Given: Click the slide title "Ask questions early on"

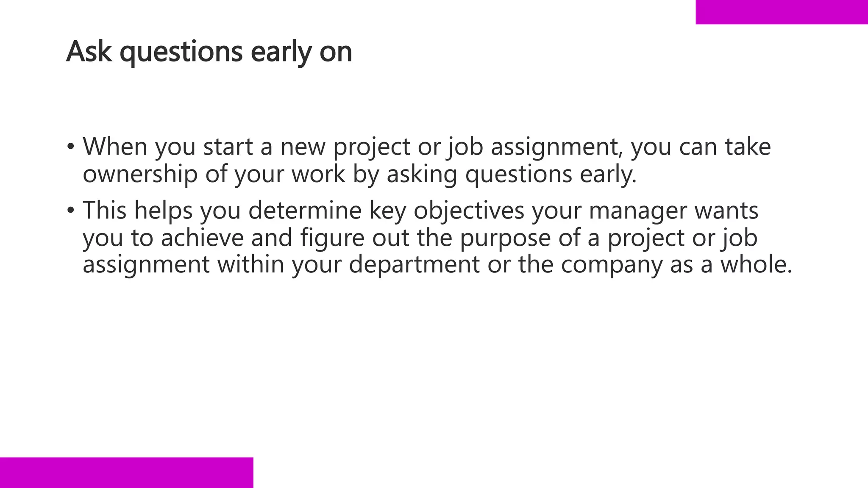Looking at the screenshot, I should click(209, 52).
